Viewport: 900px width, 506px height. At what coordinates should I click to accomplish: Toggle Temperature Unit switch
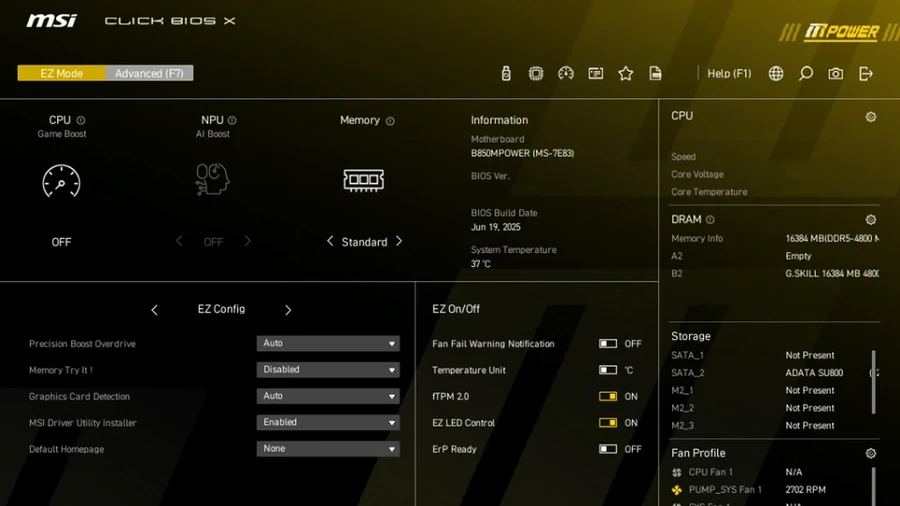(608, 370)
